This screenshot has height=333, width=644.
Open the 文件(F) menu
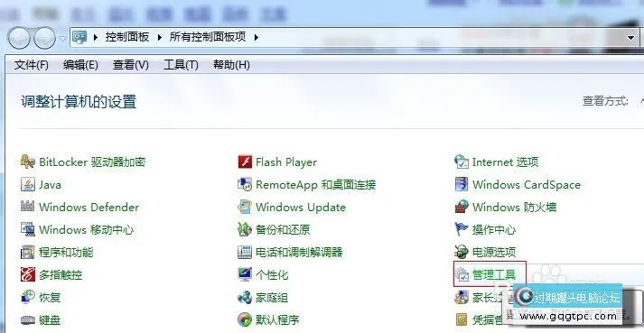point(32,65)
